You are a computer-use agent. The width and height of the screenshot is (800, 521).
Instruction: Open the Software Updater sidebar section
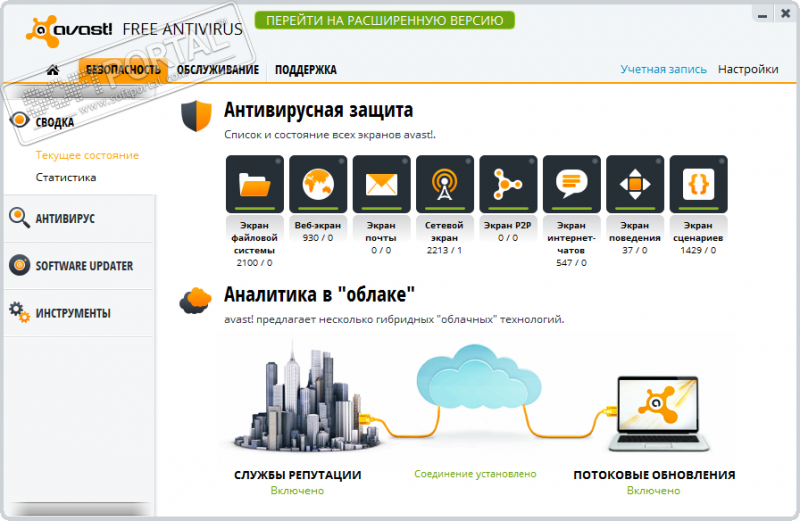click(79, 266)
